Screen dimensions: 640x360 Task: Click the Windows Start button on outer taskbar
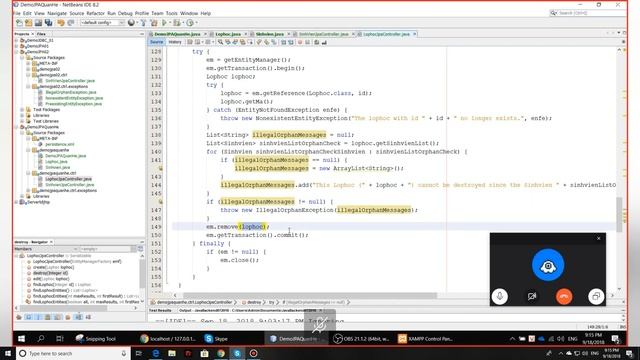click(8, 353)
